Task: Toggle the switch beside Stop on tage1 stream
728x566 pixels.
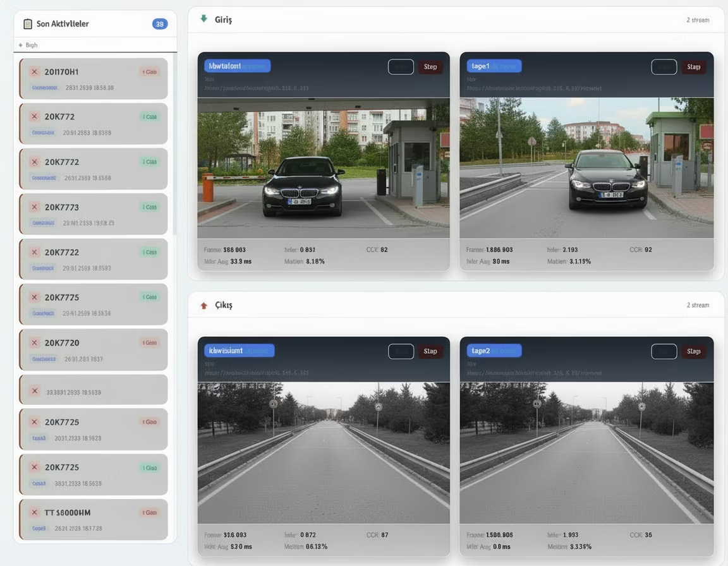Action: [664, 66]
